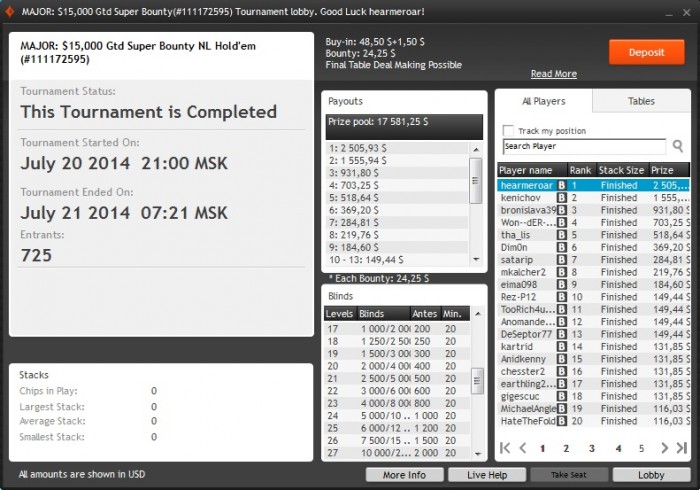Select player Won--dER-... in the list
700x490 pixels.
coord(593,223)
